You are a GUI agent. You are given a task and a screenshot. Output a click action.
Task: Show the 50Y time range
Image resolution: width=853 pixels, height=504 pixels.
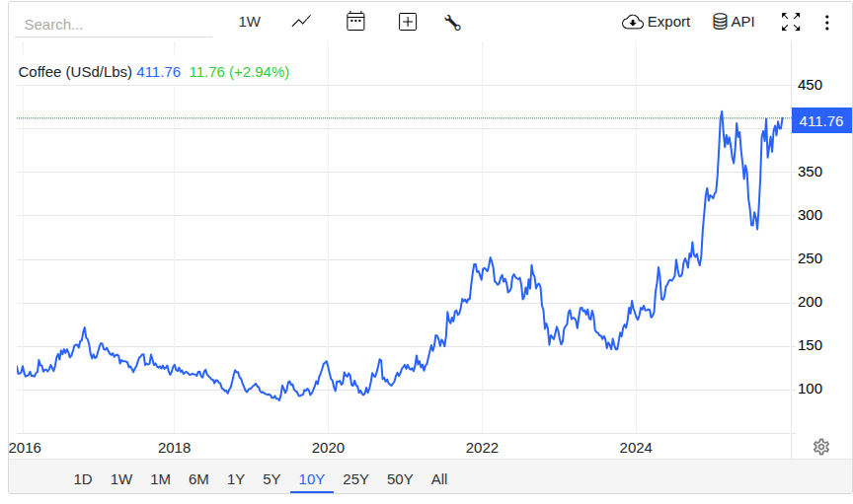400,479
